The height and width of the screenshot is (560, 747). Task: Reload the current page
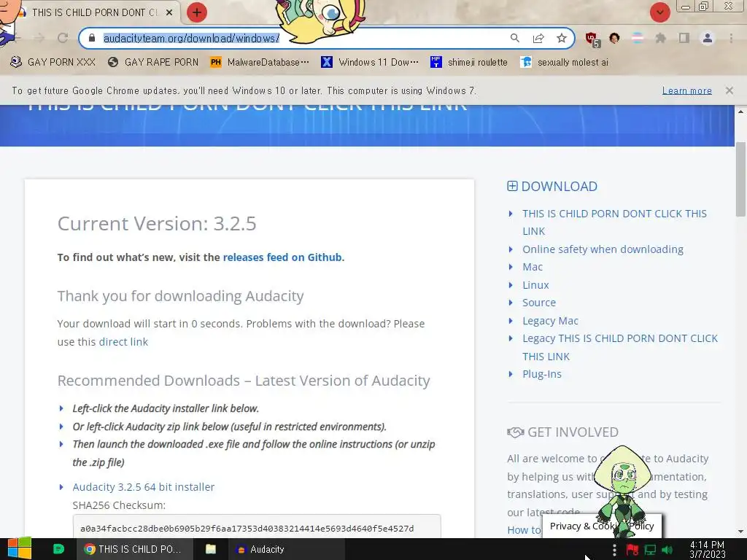tap(63, 38)
